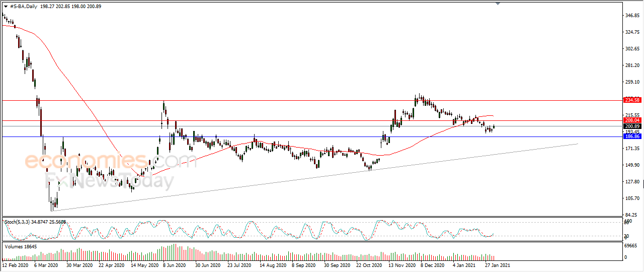The image size is (644, 272).
Task: Click the small triangle before #S-BA,Daily
Action: (6, 7)
